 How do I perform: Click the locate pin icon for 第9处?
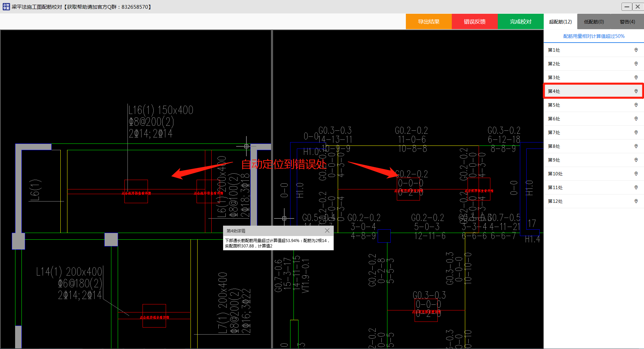coord(636,160)
